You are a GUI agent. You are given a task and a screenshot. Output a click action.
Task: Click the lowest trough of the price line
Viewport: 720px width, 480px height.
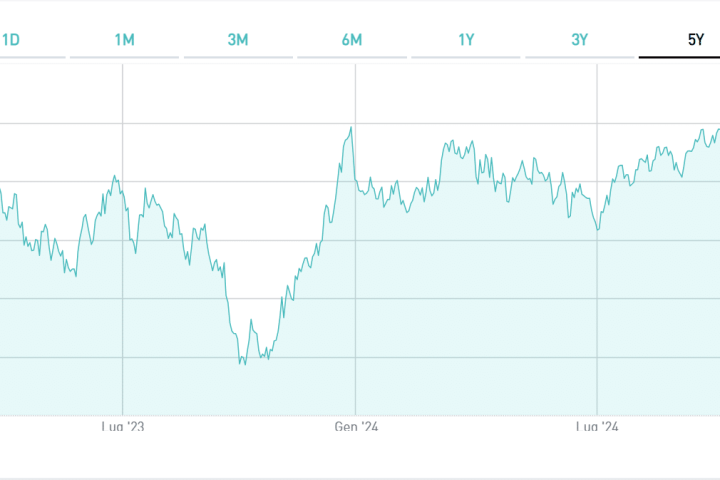[x=242, y=363]
